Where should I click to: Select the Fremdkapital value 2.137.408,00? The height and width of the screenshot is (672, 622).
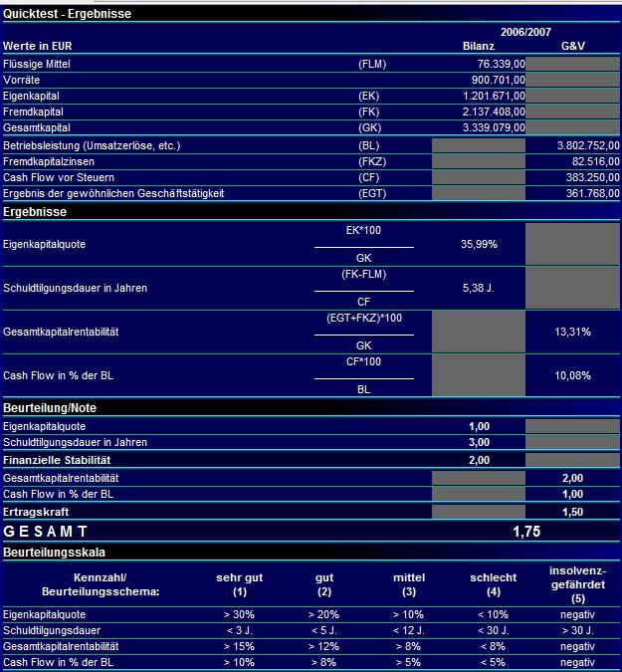click(494, 112)
